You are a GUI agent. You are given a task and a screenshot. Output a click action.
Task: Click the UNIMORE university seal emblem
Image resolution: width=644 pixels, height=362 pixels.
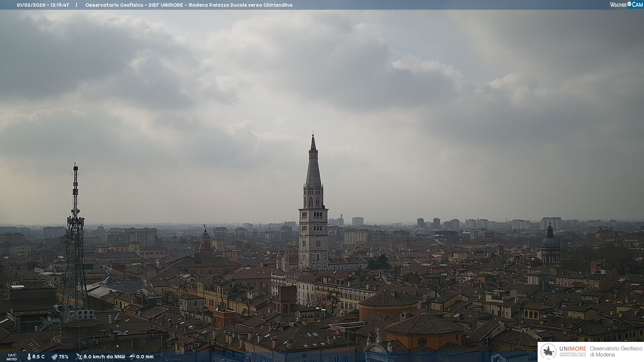click(x=548, y=352)
